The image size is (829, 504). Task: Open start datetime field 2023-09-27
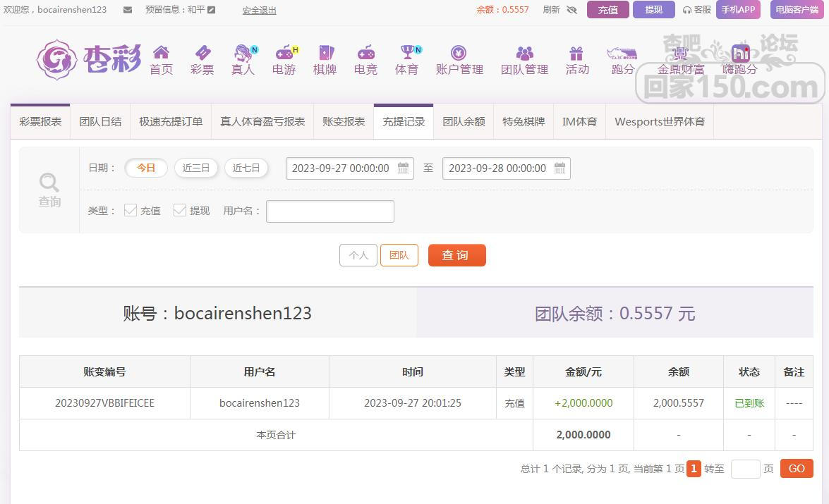click(x=349, y=168)
